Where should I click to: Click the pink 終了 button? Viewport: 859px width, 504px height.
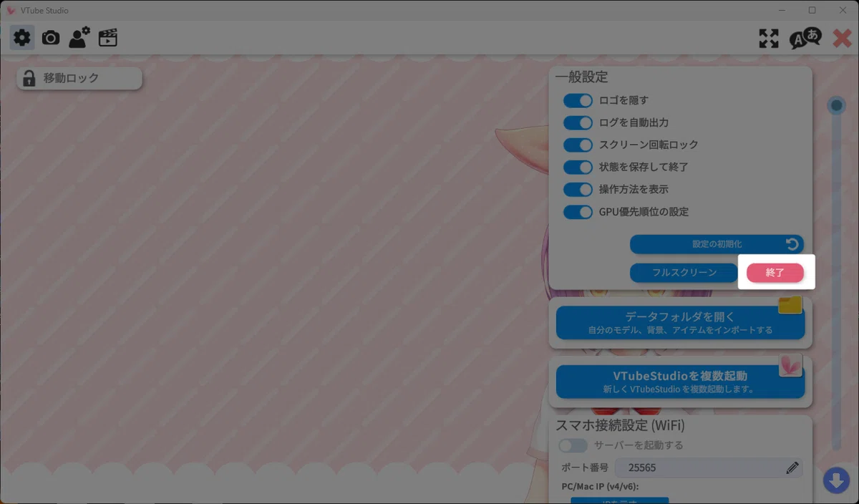[775, 273]
